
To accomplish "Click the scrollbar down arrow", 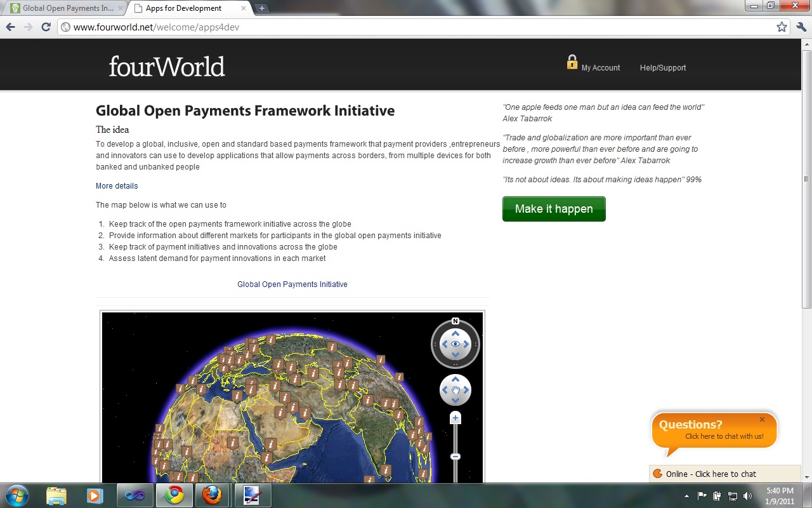I will 806,477.
